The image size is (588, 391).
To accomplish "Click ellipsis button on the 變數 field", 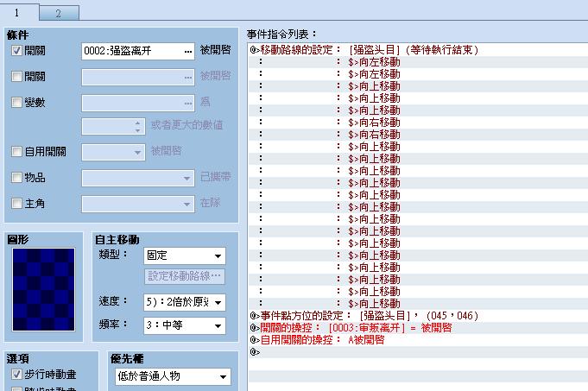I will click(x=188, y=103).
